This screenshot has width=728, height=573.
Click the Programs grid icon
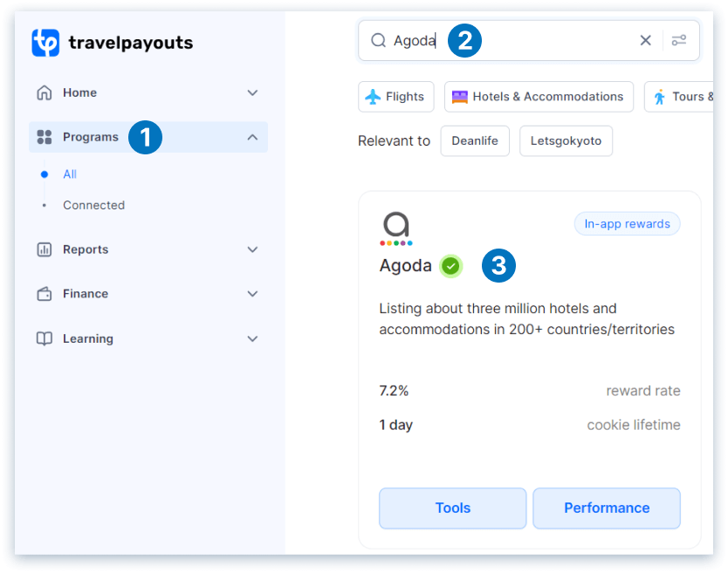45,137
